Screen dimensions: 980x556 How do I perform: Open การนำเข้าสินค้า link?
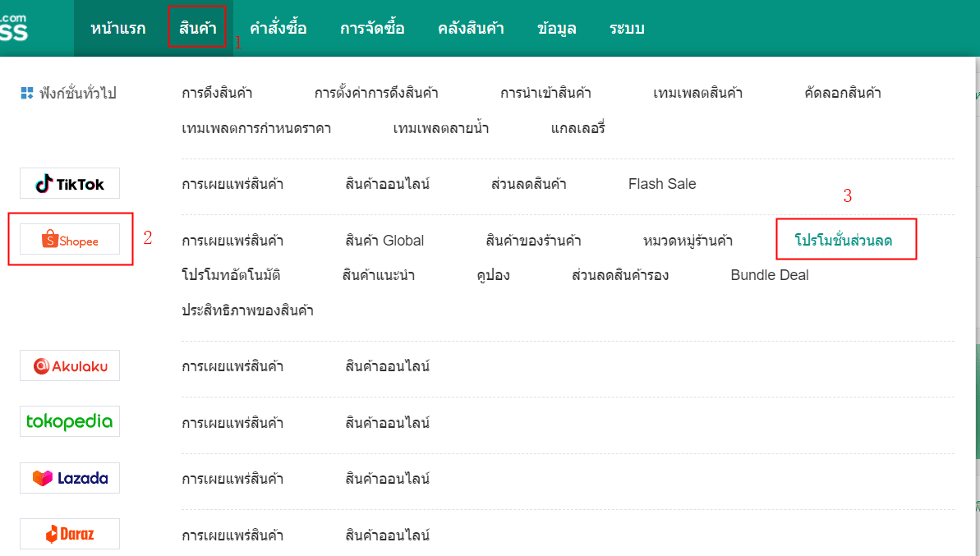545,93
